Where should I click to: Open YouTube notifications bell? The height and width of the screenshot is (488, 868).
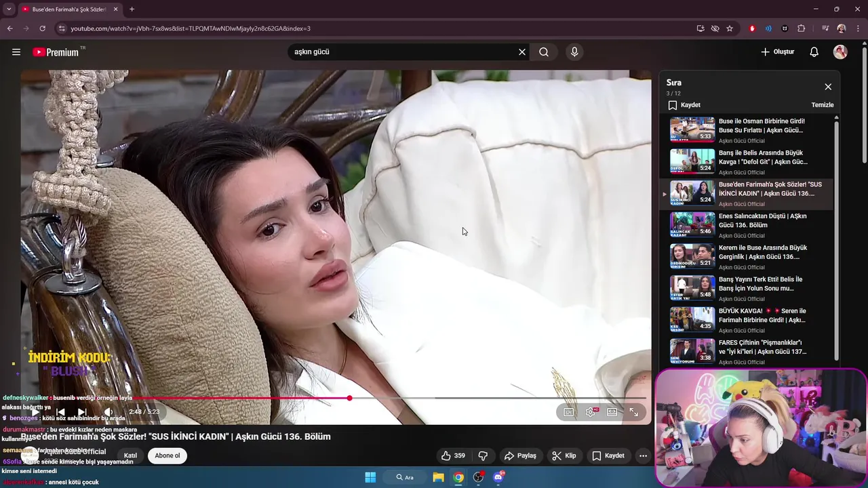point(814,52)
